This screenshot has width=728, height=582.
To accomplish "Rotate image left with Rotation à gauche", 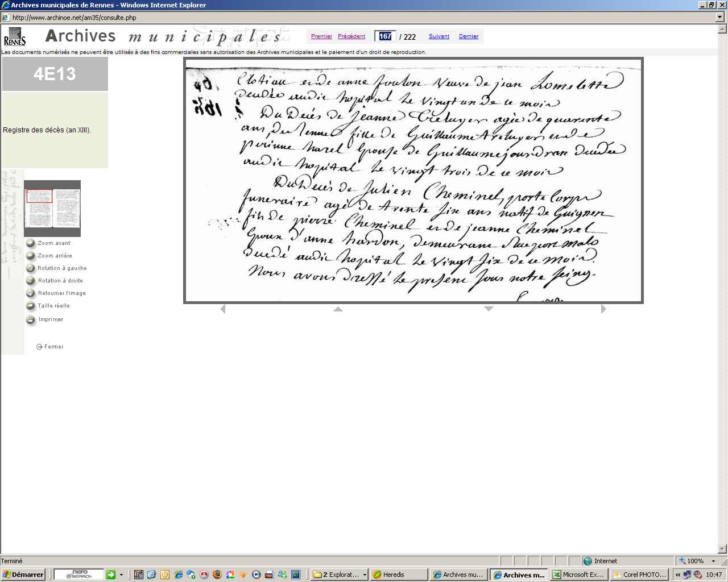I will [x=31, y=268].
